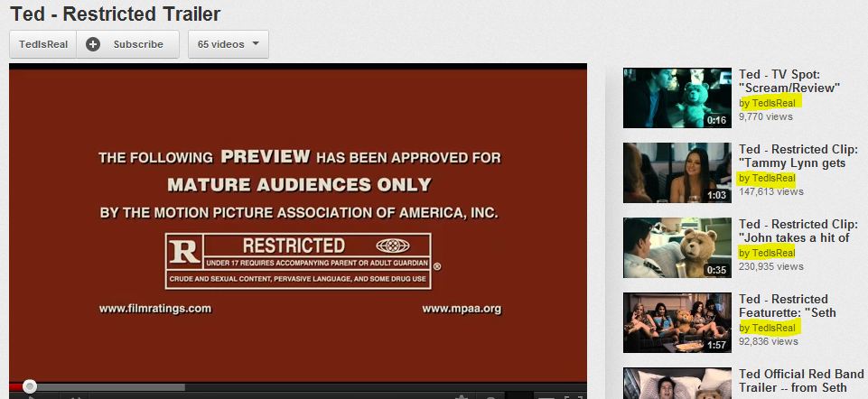
Task: Subscribe to the TedIsReal channel
Action: point(128,44)
